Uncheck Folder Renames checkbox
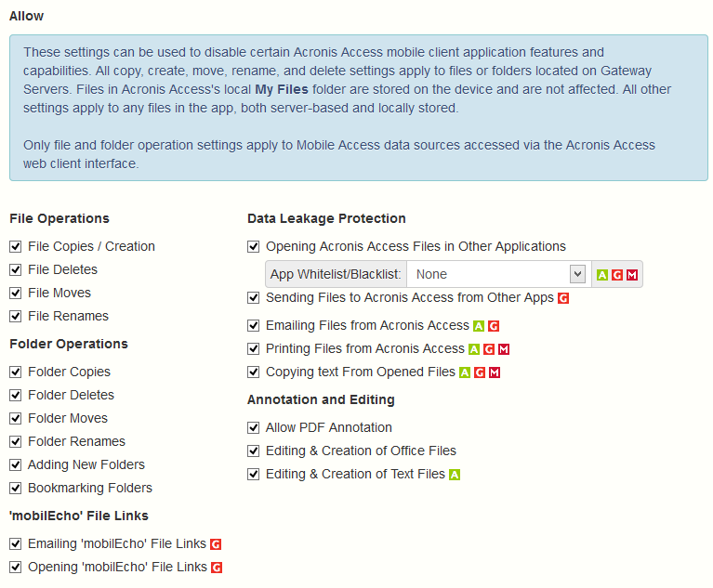 pos(16,441)
